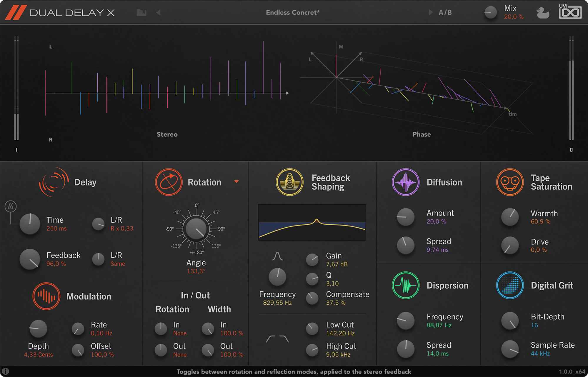Click the Time value 250 ms
This screenshot has height=377, width=588.
click(x=56, y=228)
